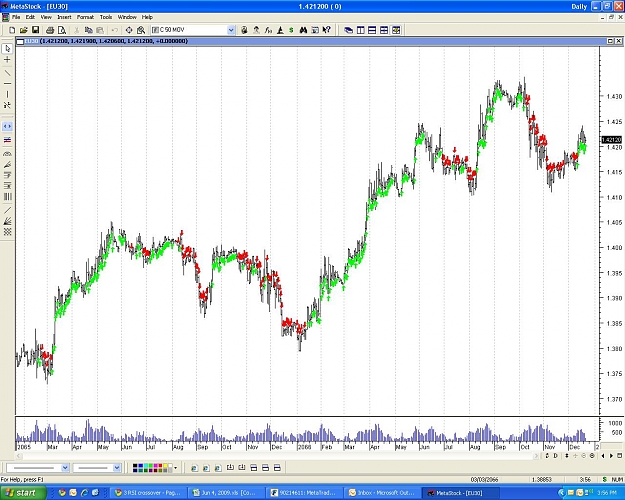Select the vertical line tool

point(7,94)
